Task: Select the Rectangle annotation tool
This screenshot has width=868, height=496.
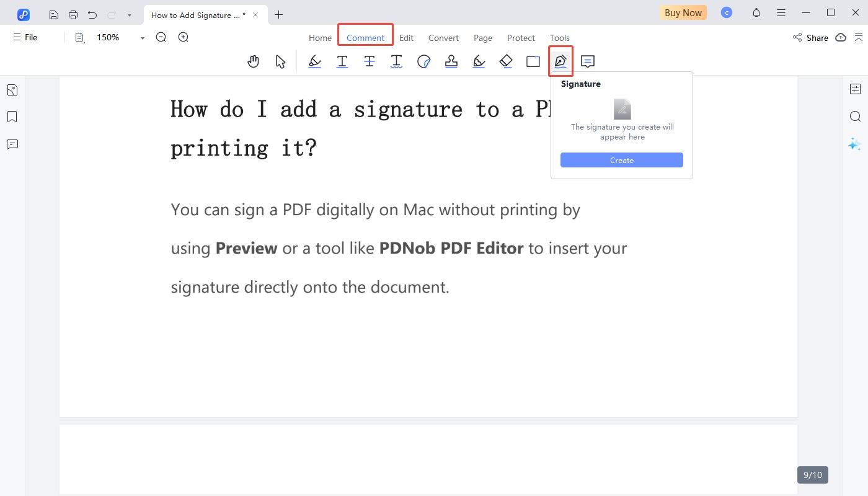Action: point(533,61)
